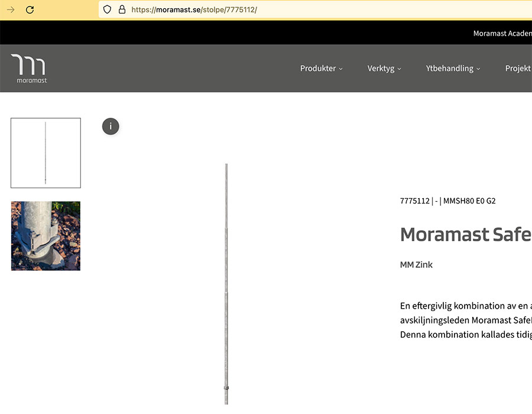This screenshot has height=414, width=532.
Task: Click the MM Zink material label
Action: pos(416,264)
